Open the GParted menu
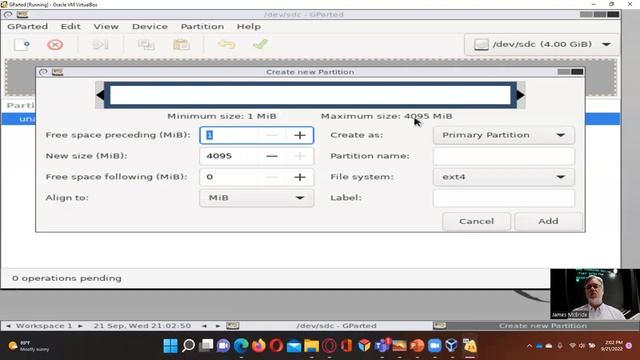 tap(27, 27)
